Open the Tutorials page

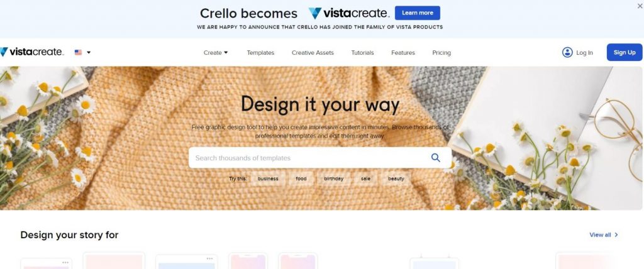pyautogui.click(x=362, y=53)
